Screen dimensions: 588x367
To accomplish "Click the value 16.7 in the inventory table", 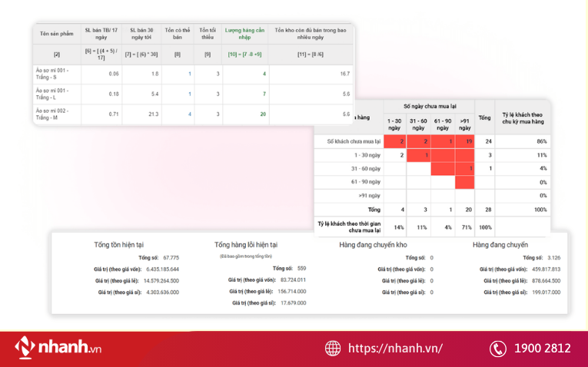I will tap(345, 74).
